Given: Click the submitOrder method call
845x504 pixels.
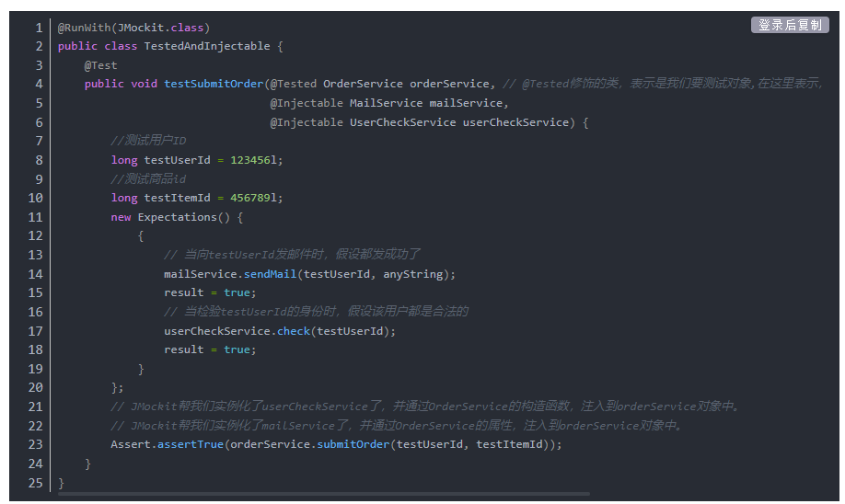Looking at the screenshot, I should click(x=353, y=444).
